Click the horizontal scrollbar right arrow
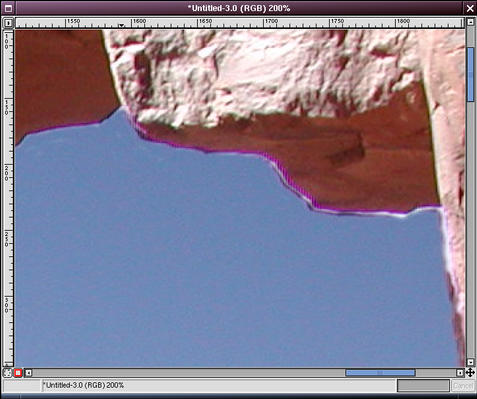Viewport: 477px width, 399px height. click(460, 373)
